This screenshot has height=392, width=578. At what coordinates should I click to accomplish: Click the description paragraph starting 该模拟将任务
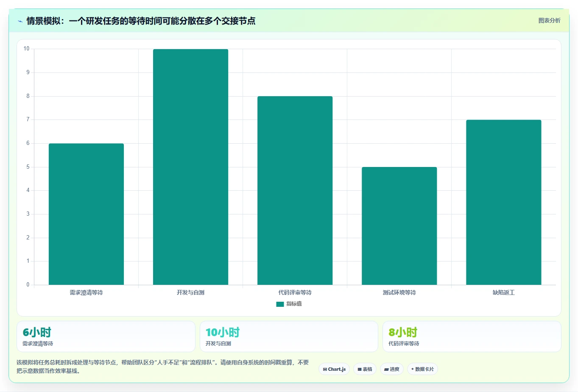(163, 367)
